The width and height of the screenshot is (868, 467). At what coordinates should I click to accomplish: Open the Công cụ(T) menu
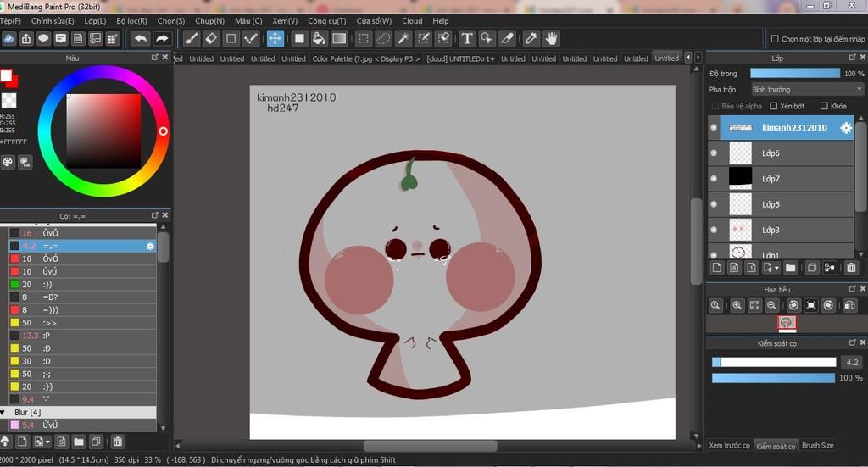[x=327, y=21]
